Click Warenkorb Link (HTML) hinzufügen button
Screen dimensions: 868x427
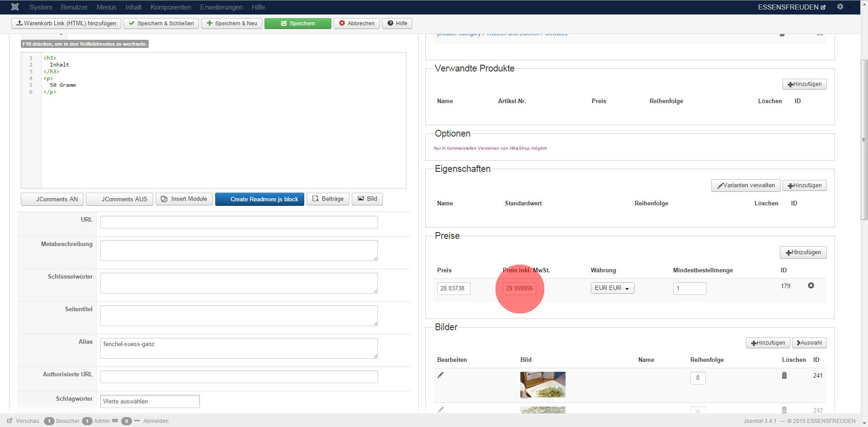(66, 24)
